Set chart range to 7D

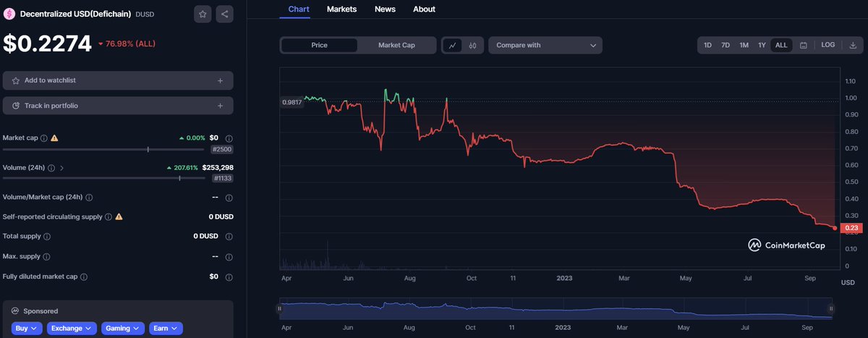click(726, 45)
